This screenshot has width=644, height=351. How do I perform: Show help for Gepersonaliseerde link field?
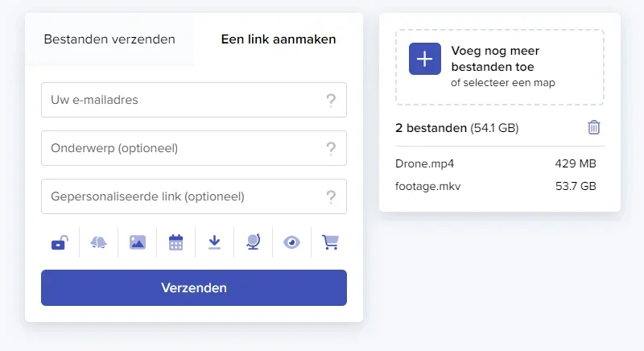pos(331,196)
